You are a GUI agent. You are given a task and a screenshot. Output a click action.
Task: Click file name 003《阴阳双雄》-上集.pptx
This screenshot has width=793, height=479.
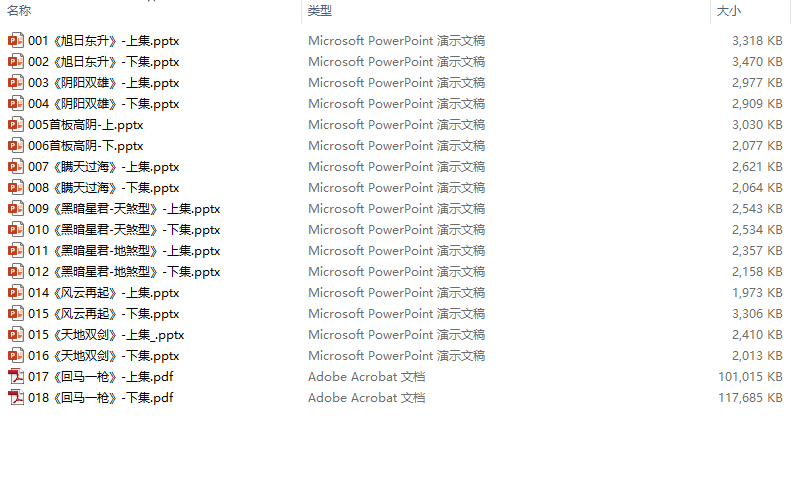[x=104, y=83]
